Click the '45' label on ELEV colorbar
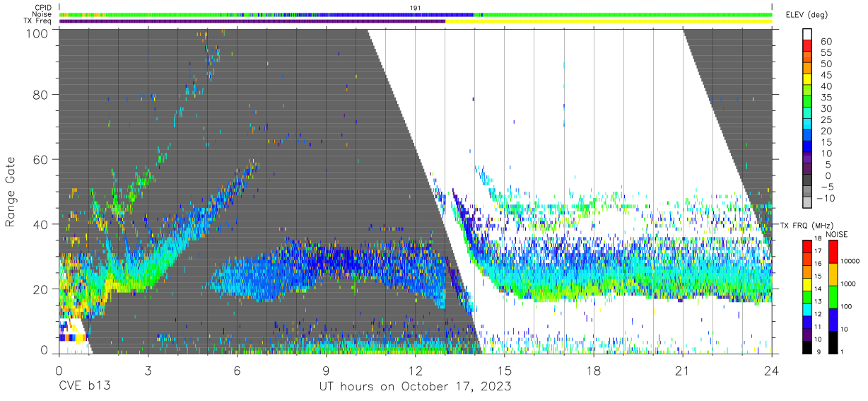Image resolution: width=868 pixels, height=401 pixels. point(826,76)
